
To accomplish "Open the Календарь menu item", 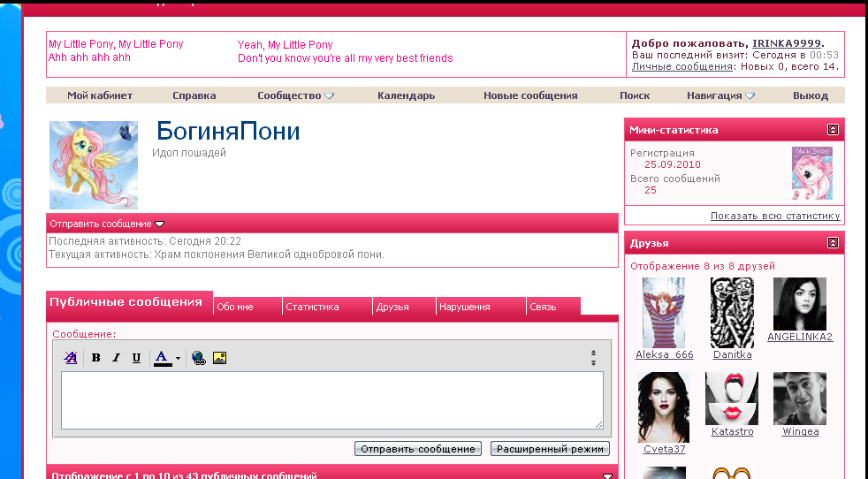I will pyautogui.click(x=407, y=95).
